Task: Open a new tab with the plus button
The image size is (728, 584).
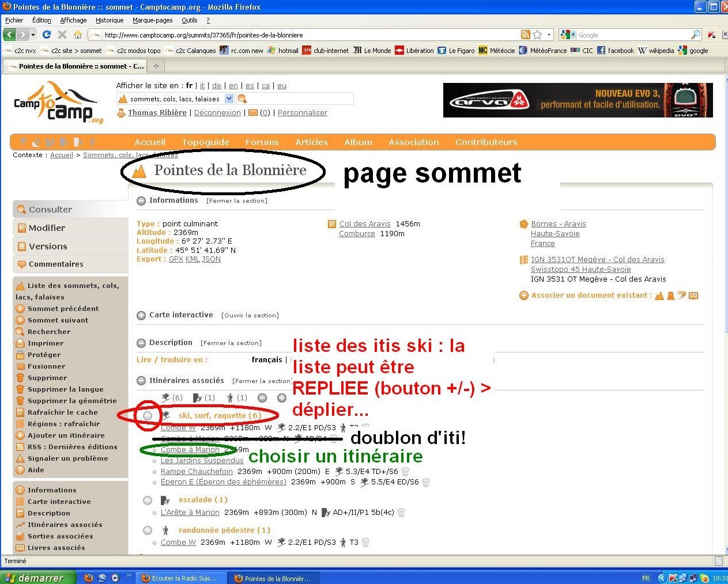Action: pos(156,66)
